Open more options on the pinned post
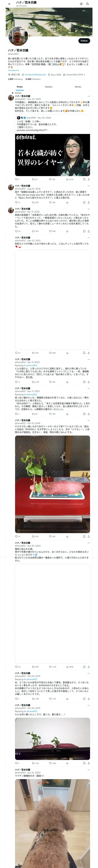This screenshot has height=868, width=98. tap(89, 96)
